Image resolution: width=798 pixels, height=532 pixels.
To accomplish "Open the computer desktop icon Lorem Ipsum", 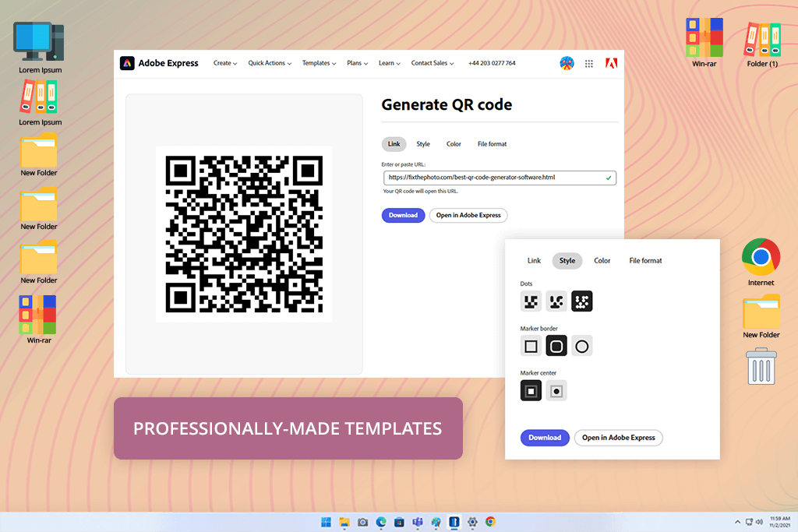I will pyautogui.click(x=40, y=48).
